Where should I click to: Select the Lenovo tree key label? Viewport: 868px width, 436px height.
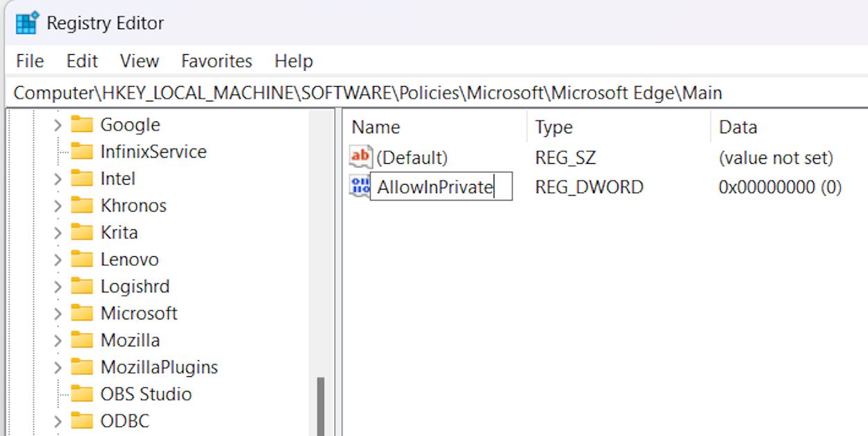point(130,260)
